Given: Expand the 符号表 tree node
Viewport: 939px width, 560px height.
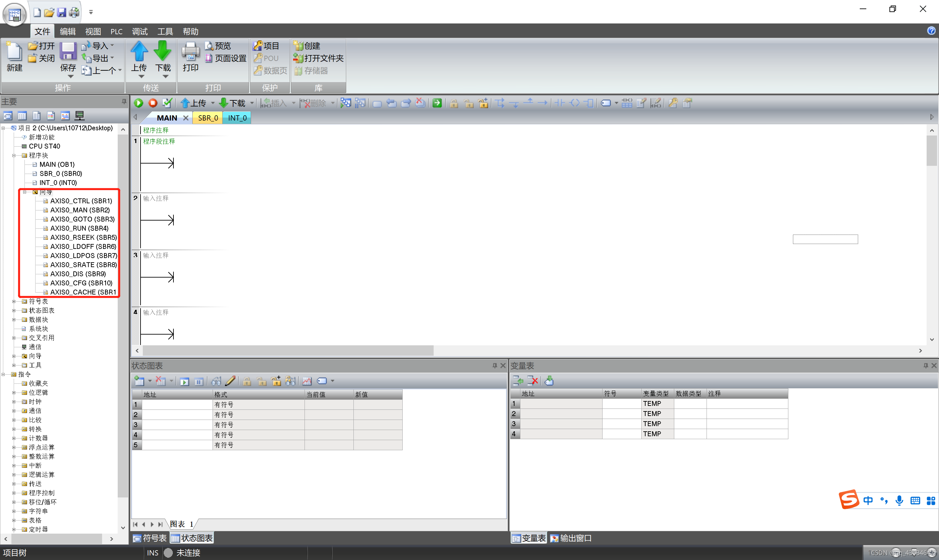Looking at the screenshot, I should (14, 302).
